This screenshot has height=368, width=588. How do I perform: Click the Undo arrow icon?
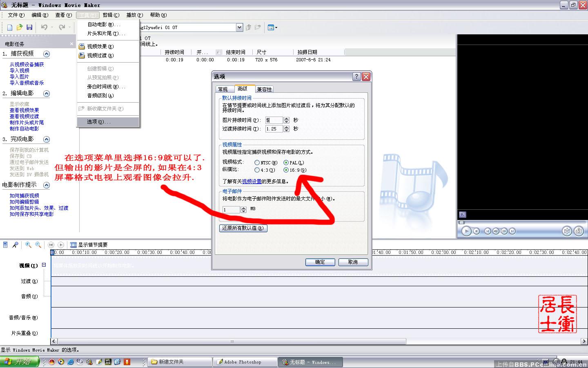point(44,27)
